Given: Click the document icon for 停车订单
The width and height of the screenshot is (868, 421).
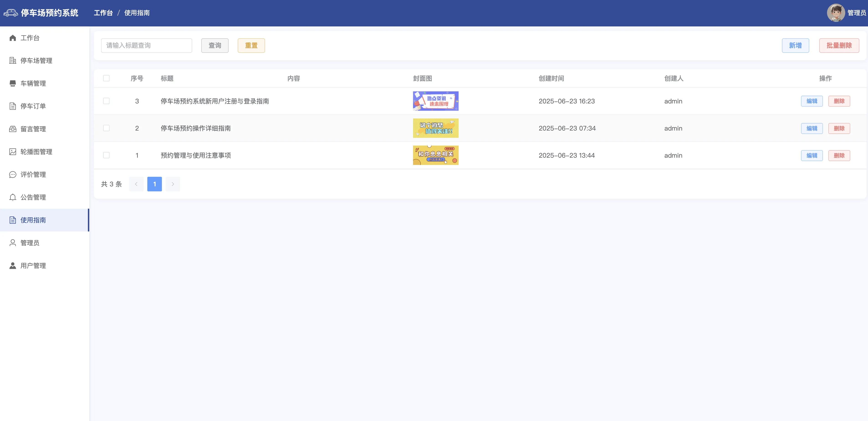Looking at the screenshot, I should 13,106.
